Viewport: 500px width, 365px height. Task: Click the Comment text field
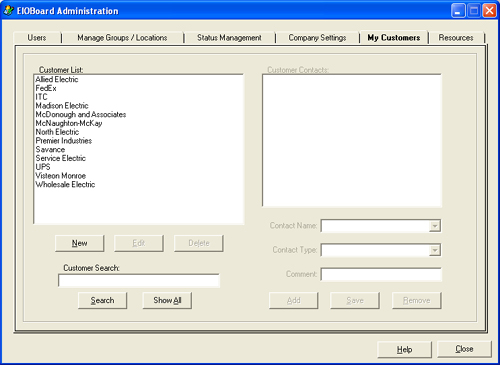[381, 274]
